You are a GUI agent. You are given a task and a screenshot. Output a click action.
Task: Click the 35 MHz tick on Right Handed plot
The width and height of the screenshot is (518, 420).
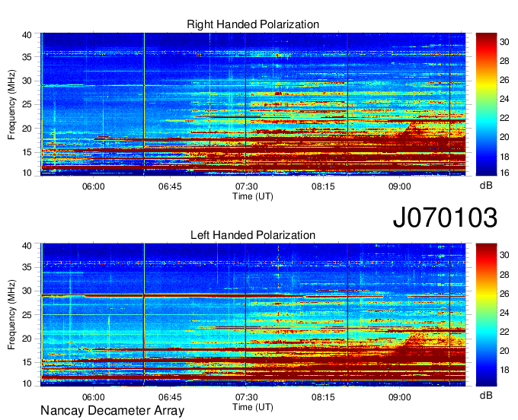[x=27, y=57]
